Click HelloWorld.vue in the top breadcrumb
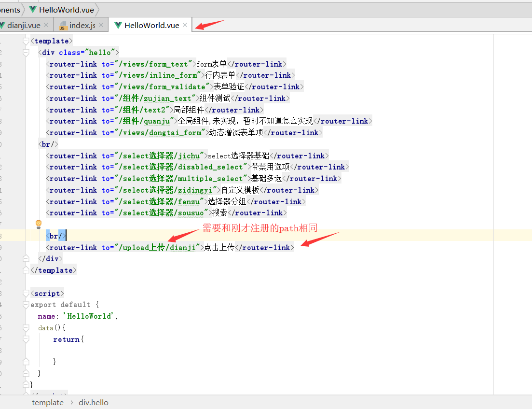This screenshot has width=532, height=409. 66,9
